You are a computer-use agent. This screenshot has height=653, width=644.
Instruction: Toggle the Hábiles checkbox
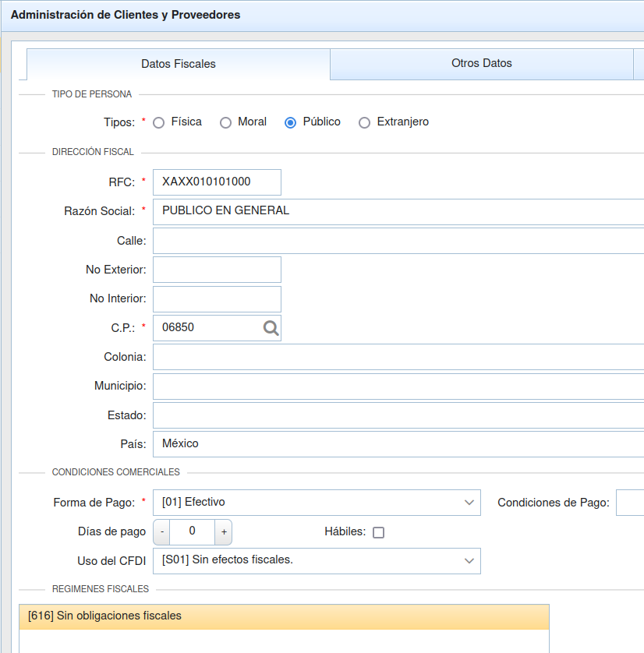pos(379,533)
